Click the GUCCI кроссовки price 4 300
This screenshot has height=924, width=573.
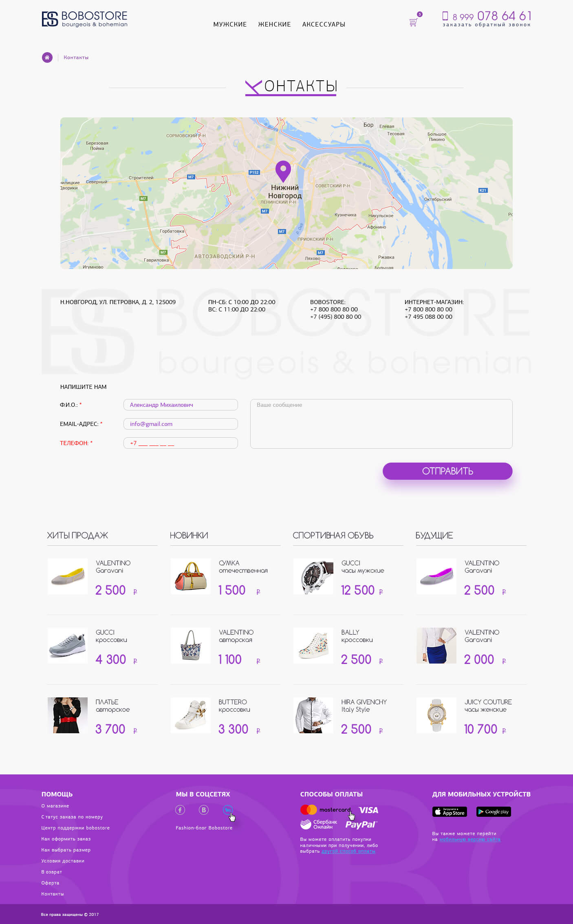pos(111,659)
